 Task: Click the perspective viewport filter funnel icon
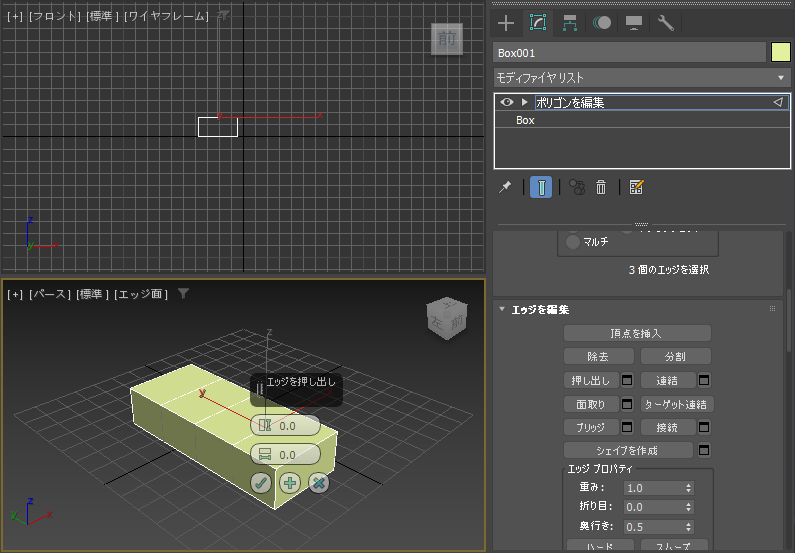point(184,293)
